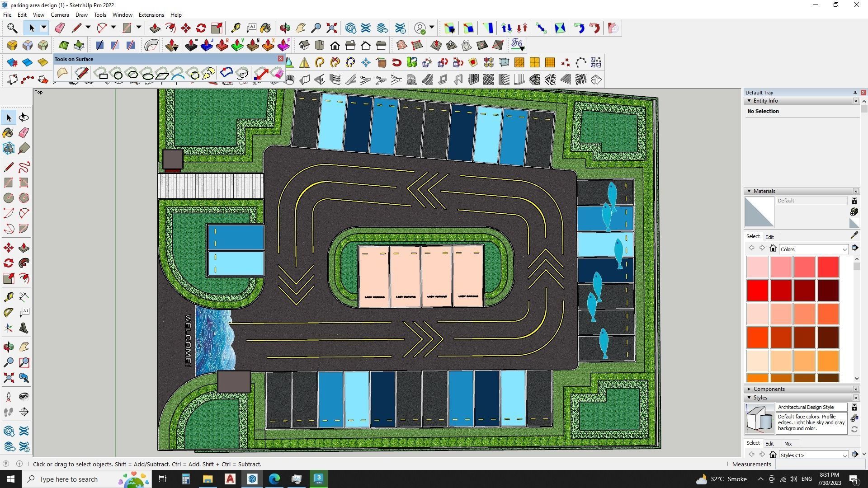Collapse the Entity Info panel
Screen dimensions: 868x488
[x=749, y=101]
